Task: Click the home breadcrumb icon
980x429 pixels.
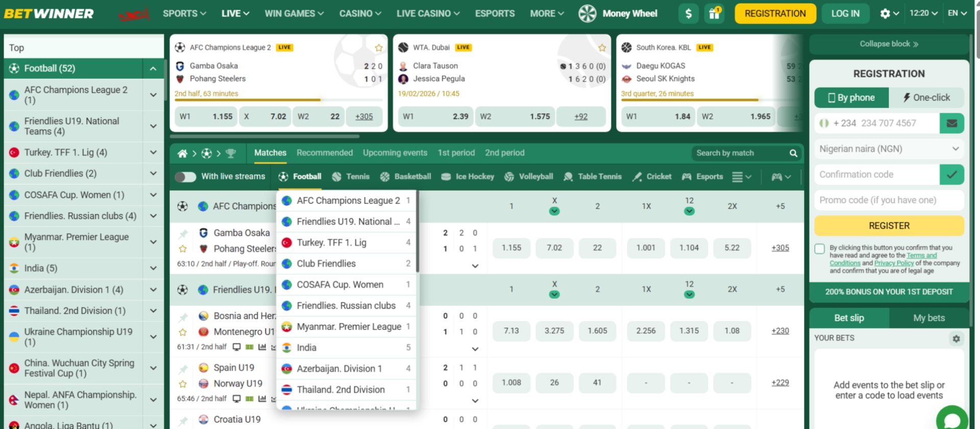Action: coord(182,153)
